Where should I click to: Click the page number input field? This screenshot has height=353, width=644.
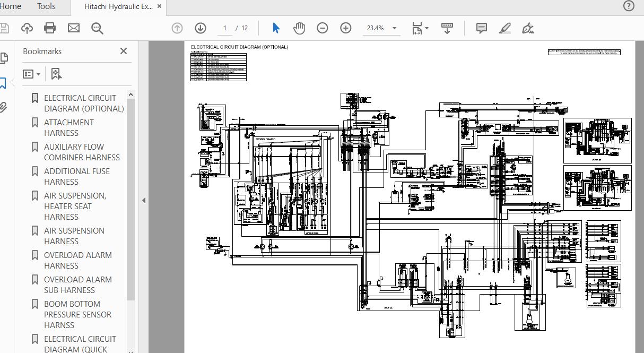(x=225, y=28)
